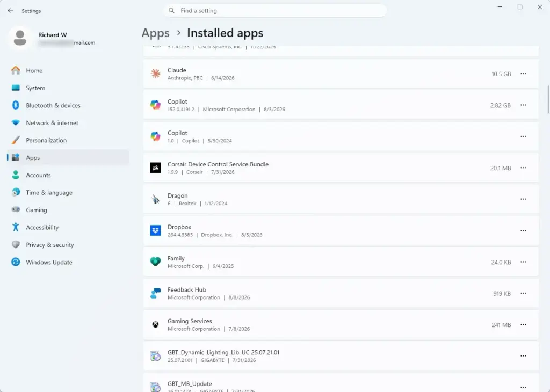Viewport: 550px width, 392px height.
Task: Click the back arrow in title bar
Action: (10, 11)
